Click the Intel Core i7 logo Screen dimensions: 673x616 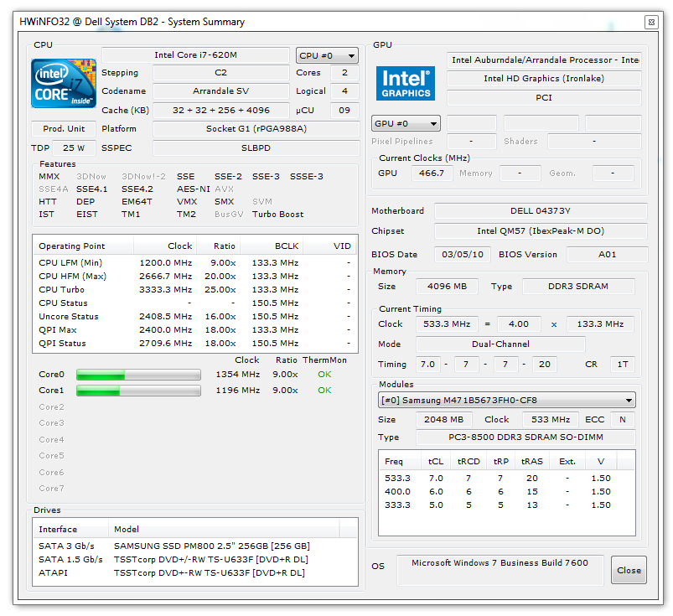(x=63, y=85)
